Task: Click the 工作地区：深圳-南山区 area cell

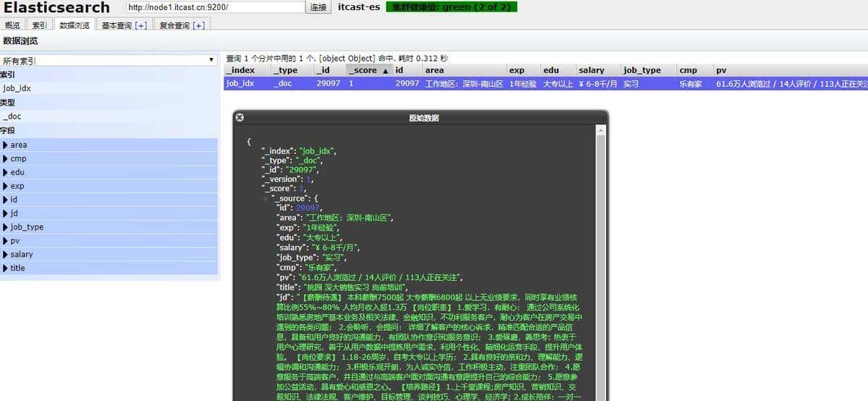Action: (464, 84)
